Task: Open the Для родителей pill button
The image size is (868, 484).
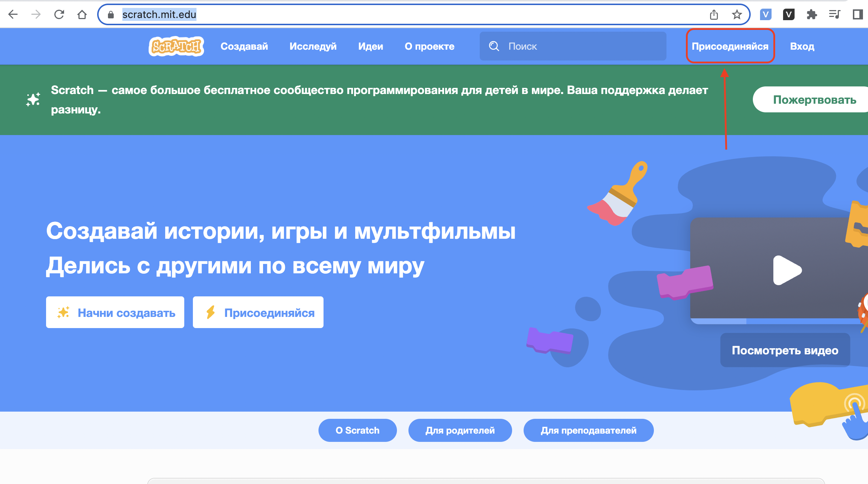Action: (460, 430)
